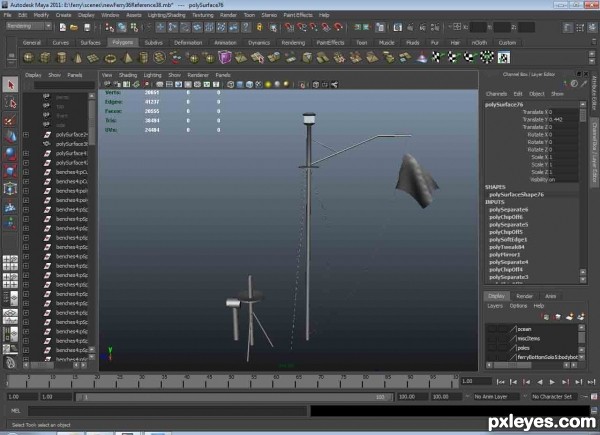Create a polygon torus from the shelf
This screenshot has width=600, height=435.
click(110, 58)
